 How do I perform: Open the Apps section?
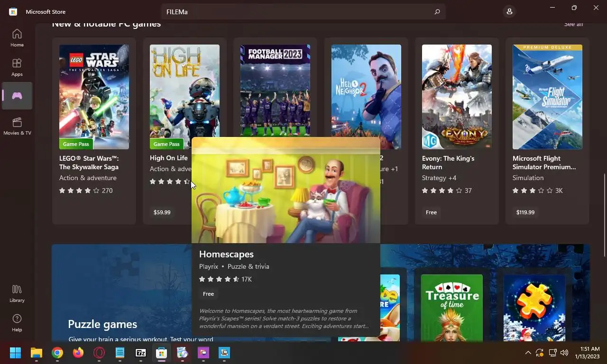pyautogui.click(x=17, y=67)
